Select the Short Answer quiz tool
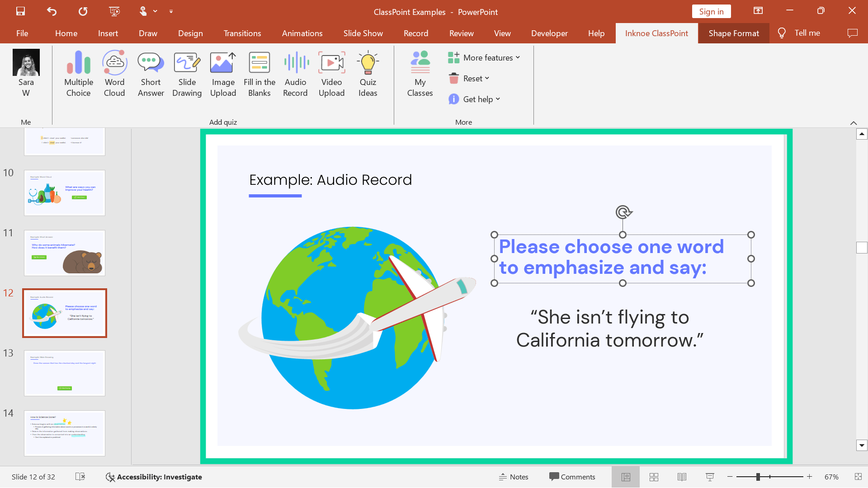Image resolution: width=868 pixels, height=488 pixels. pos(151,72)
